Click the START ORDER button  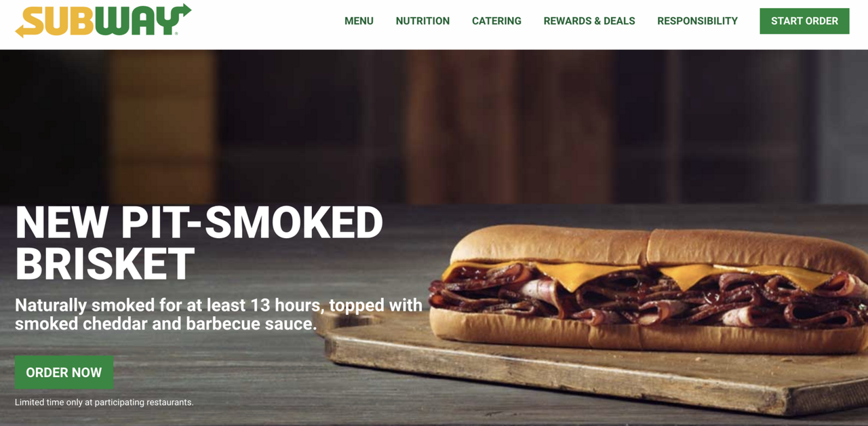(804, 21)
